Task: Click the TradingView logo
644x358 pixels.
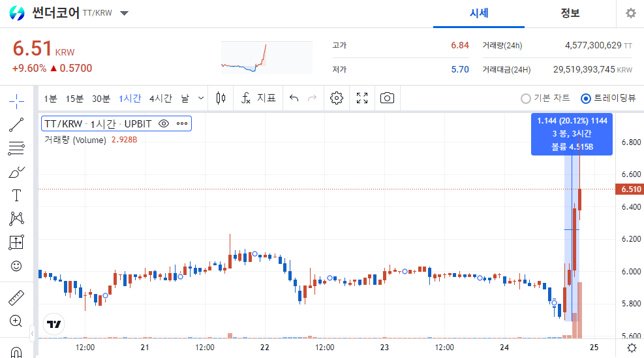Action: click(54, 324)
